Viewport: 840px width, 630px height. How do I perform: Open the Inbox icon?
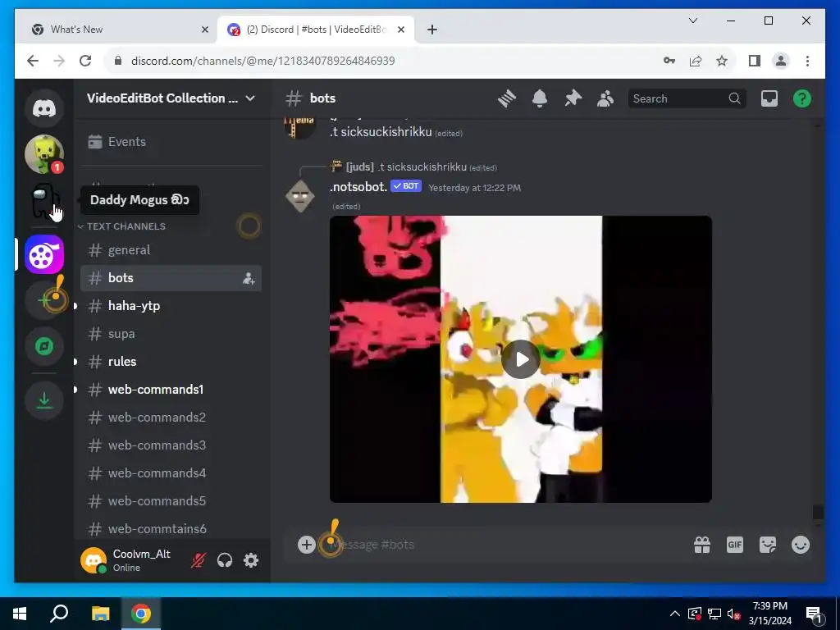769,98
